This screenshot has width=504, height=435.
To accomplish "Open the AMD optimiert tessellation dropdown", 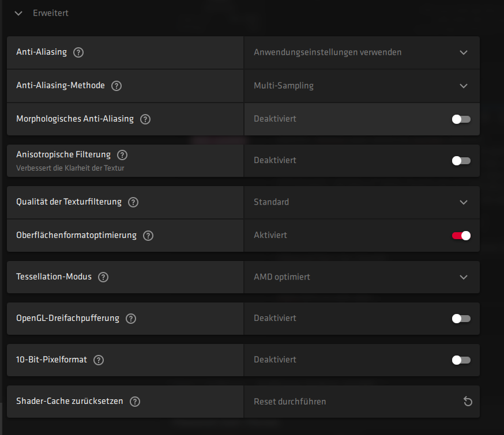I will point(362,277).
